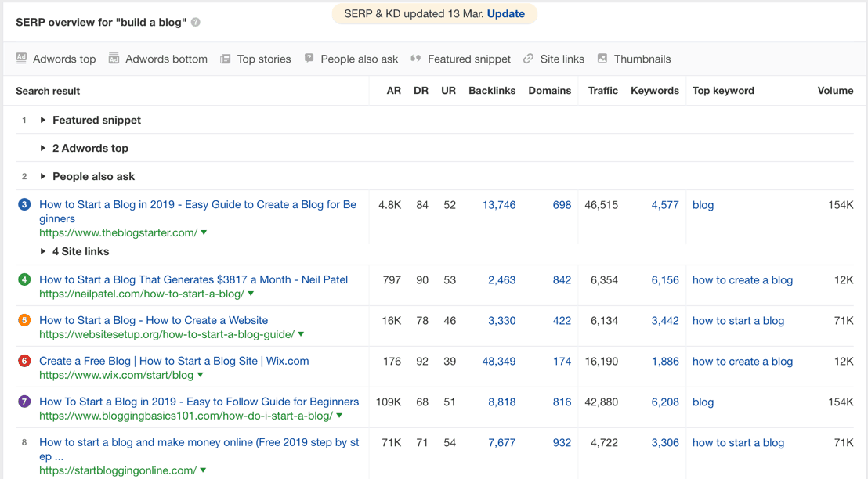Click the https://www.theblogstarter.com/ URL

[118, 233]
